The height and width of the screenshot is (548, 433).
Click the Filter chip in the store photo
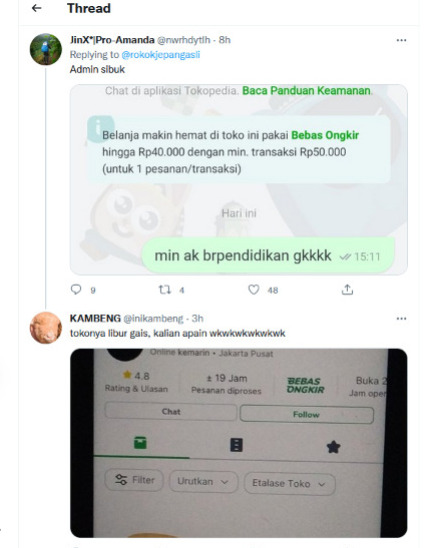coord(135,480)
